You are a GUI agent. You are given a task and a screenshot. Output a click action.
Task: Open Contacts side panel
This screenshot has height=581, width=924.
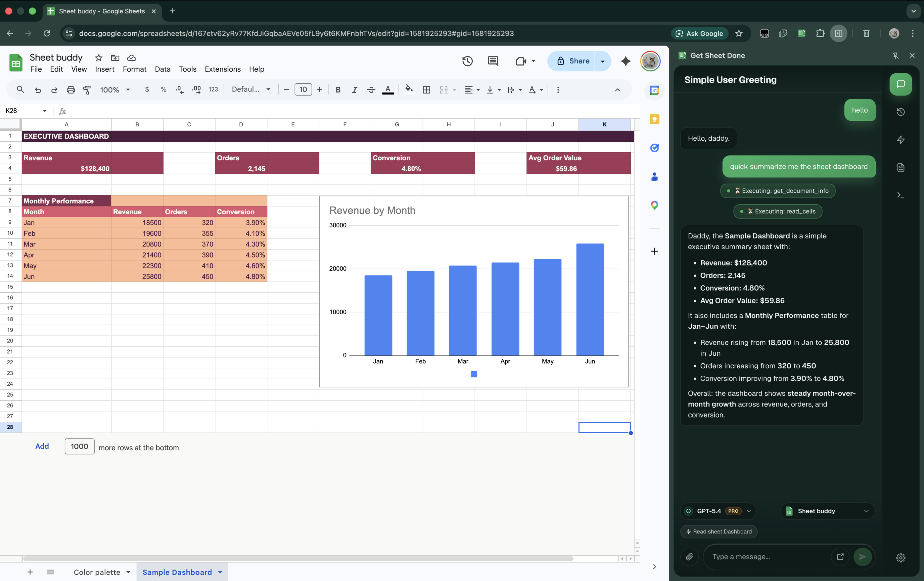pyautogui.click(x=654, y=177)
